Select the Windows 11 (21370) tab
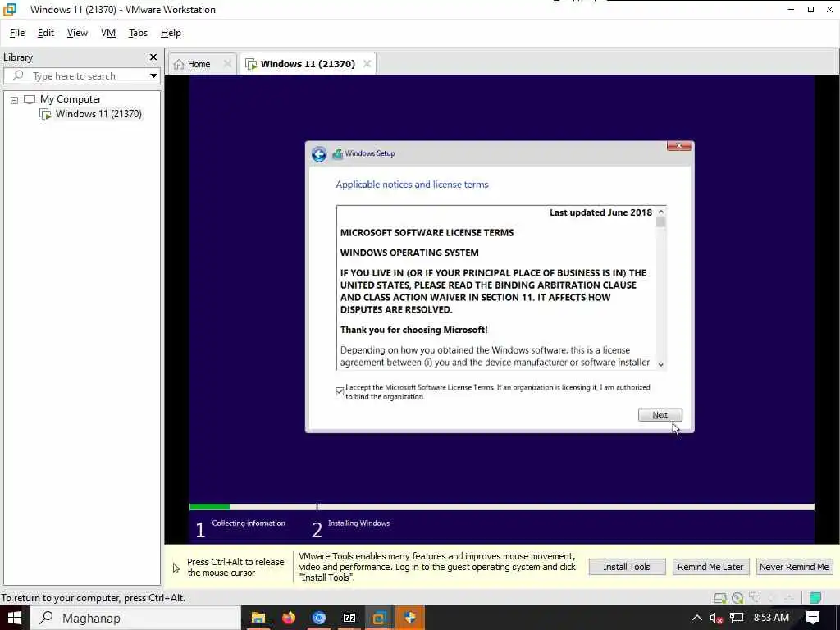Image resolution: width=840 pixels, height=630 pixels. point(308,64)
